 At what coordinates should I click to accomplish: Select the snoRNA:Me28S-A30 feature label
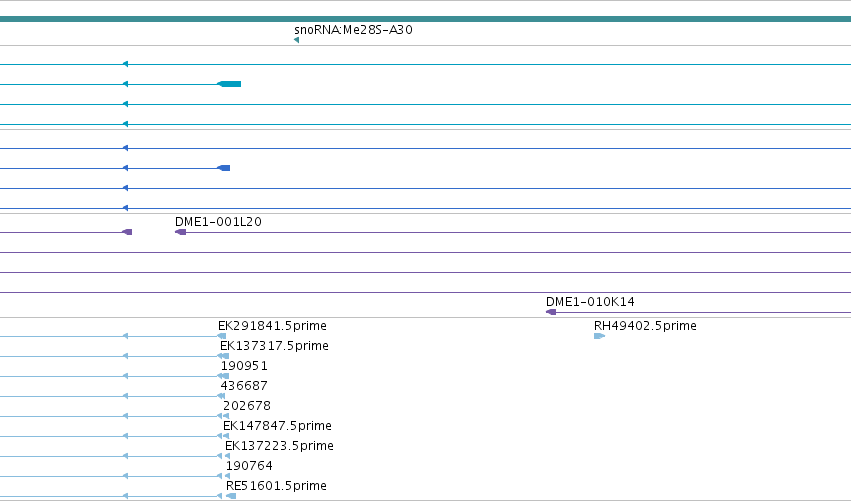(x=353, y=30)
